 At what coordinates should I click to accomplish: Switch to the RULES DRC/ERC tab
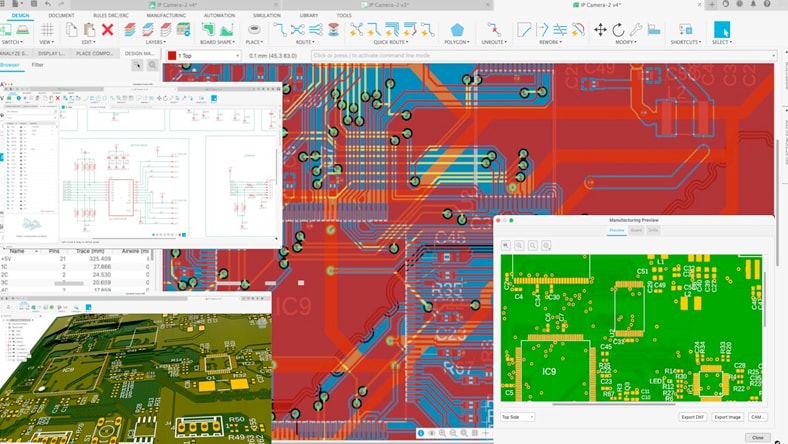pos(111,16)
